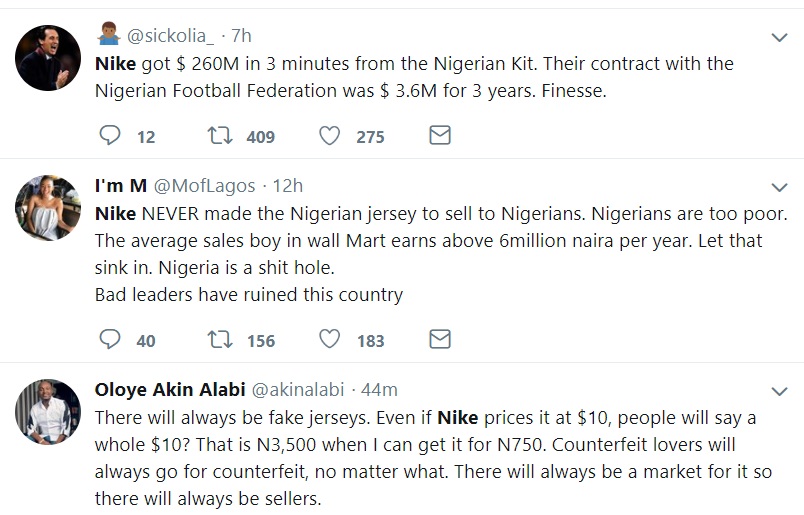Open chevron menu on Oloye Akin Alabi tweet

(779, 391)
